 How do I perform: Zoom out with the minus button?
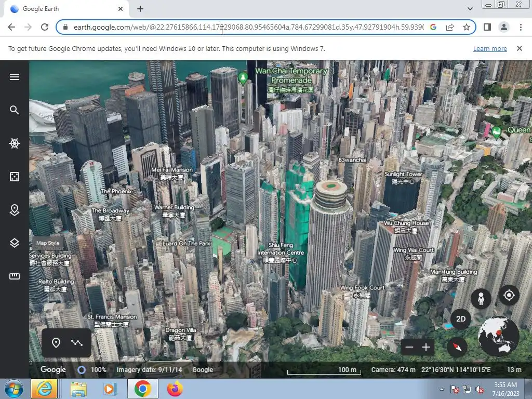tap(409, 347)
